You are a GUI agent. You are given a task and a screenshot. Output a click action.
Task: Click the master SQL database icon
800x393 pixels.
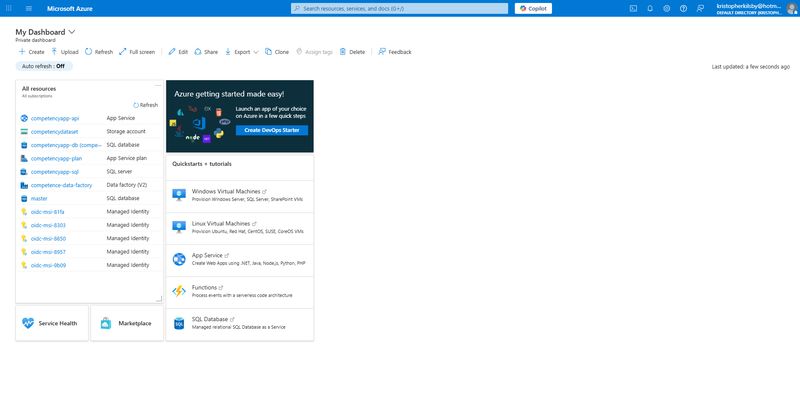click(x=24, y=199)
